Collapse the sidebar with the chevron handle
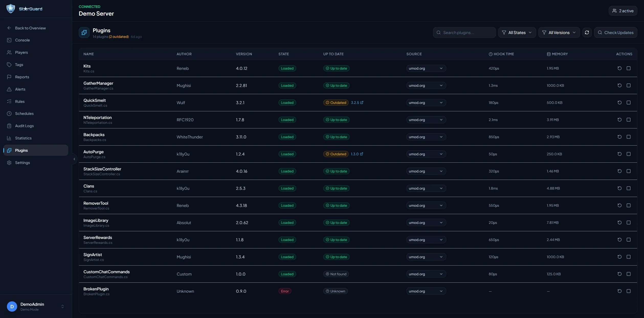644x318 pixels. click(x=74, y=159)
